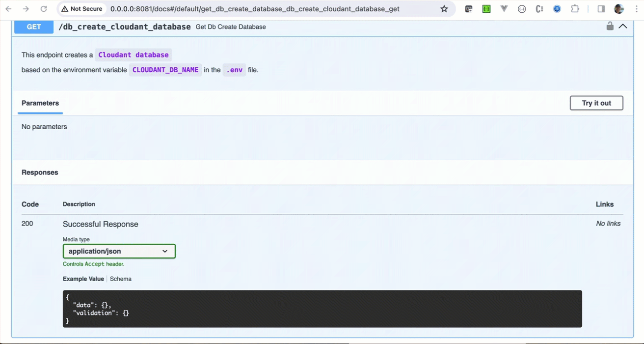Click the Try it out button
This screenshot has width=644, height=344.
point(596,103)
